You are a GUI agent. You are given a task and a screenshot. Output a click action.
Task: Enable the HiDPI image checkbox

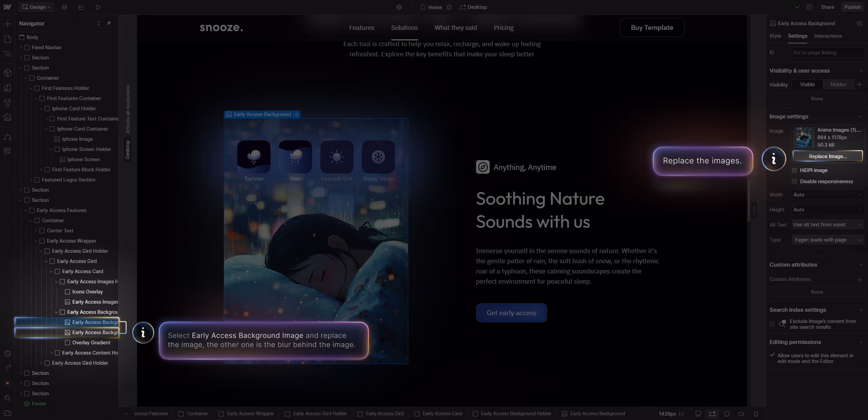(x=794, y=170)
